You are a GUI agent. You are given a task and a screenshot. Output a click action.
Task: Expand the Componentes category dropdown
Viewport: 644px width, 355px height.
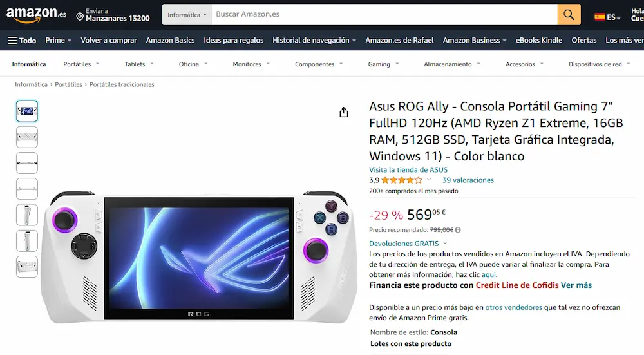coord(319,64)
